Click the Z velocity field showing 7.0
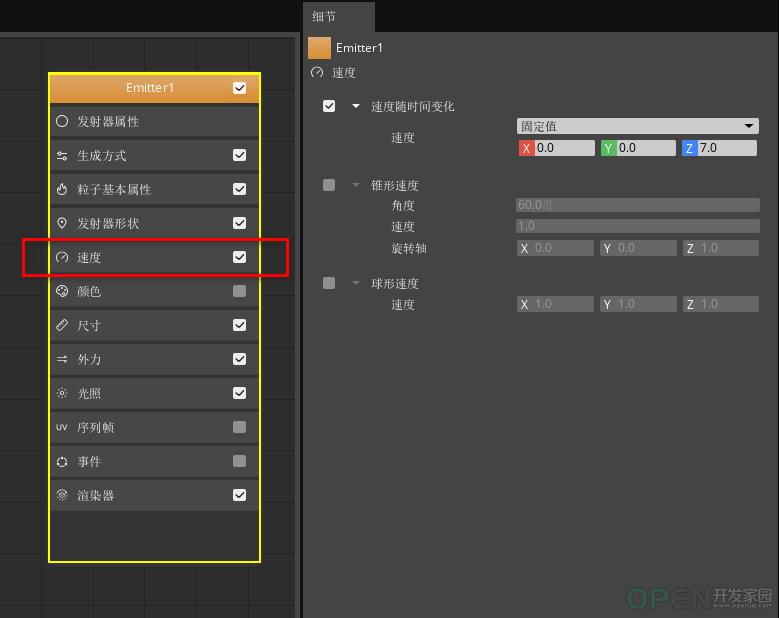Viewport: 779px width, 618px height. coord(726,148)
